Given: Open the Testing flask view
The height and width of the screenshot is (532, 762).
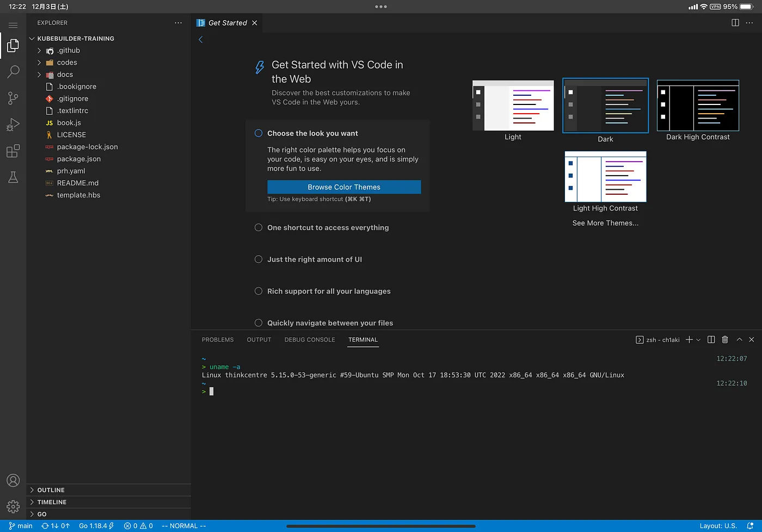Looking at the screenshot, I should click(x=13, y=177).
